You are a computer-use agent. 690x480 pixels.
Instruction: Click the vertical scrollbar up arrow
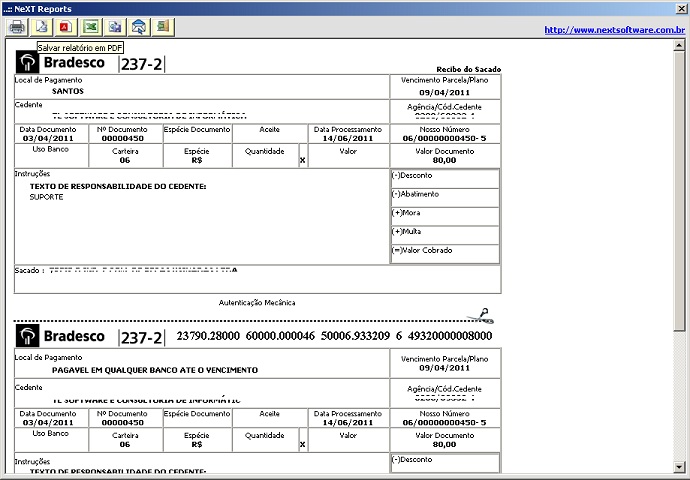[679, 45]
